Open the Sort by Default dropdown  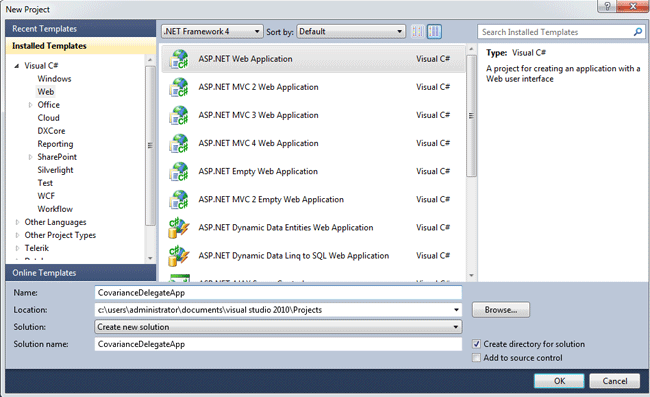(351, 31)
